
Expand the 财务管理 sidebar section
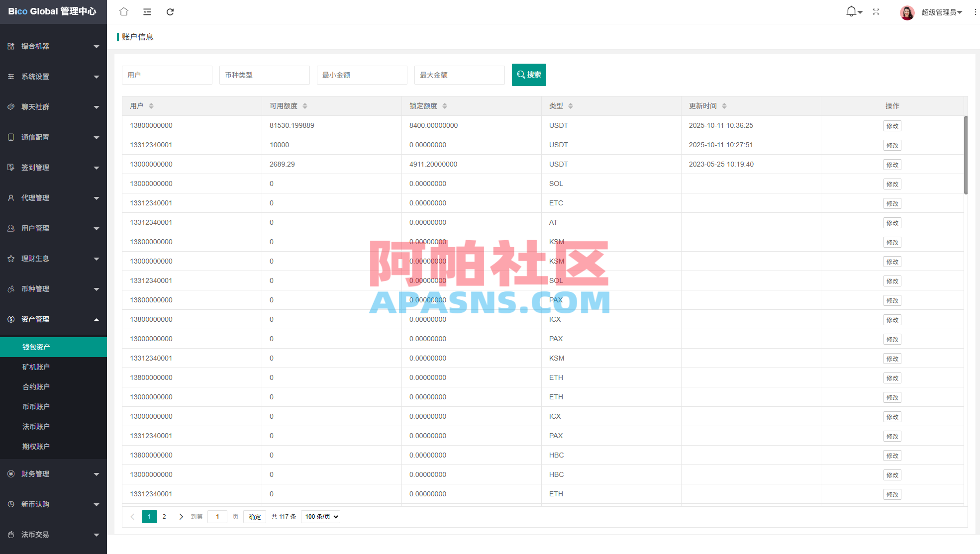(35, 473)
